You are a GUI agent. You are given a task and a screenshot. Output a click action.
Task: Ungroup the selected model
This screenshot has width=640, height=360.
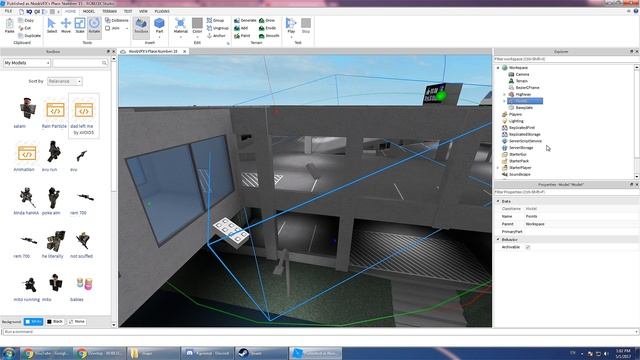(218, 28)
